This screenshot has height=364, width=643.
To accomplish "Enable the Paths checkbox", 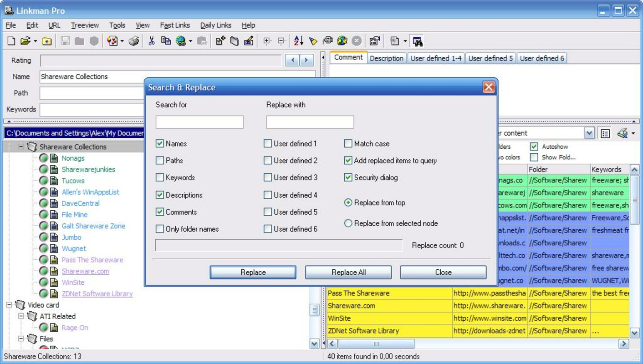I will 159,160.
